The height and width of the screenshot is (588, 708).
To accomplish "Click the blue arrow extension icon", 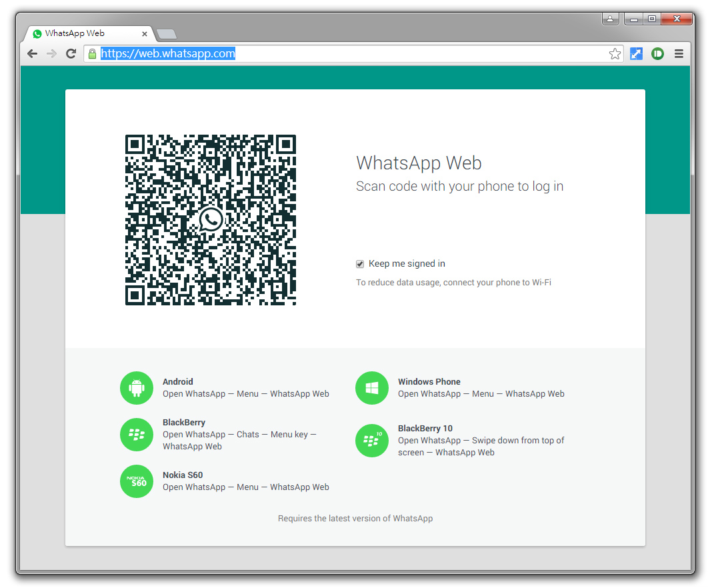I will [x=636, y=54].
